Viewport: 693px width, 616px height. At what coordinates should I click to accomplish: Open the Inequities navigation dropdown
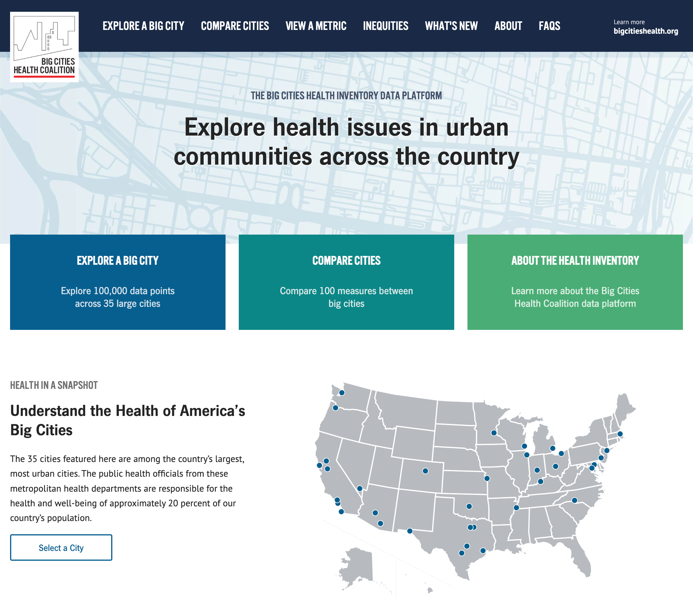coord(385,25)
